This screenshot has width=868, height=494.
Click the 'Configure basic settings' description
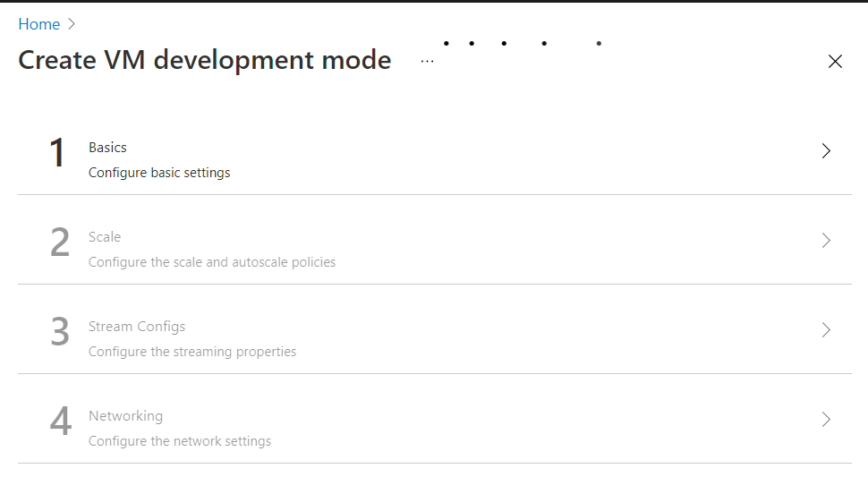(x=159, y=173)
